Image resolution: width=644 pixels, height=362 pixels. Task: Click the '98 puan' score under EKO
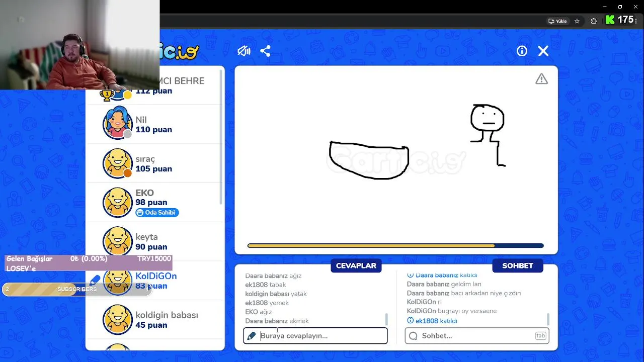click(x=151, y=203)
